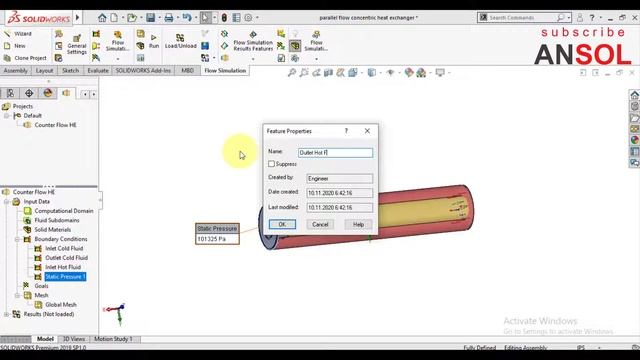640x360 pixels.
Task: Click Help in Feature Properties dialog
Action: pyautogui.click(x=358, y=224)
